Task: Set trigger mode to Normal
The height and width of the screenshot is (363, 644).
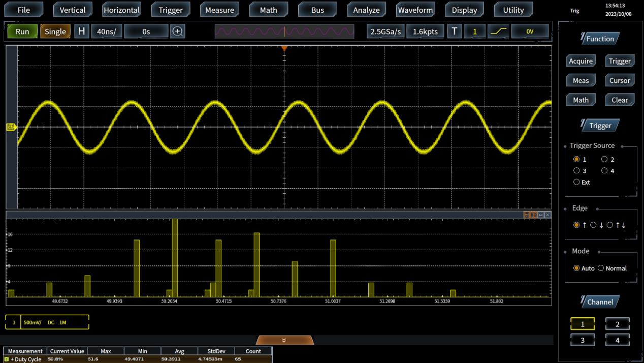Action: (601, 268)
